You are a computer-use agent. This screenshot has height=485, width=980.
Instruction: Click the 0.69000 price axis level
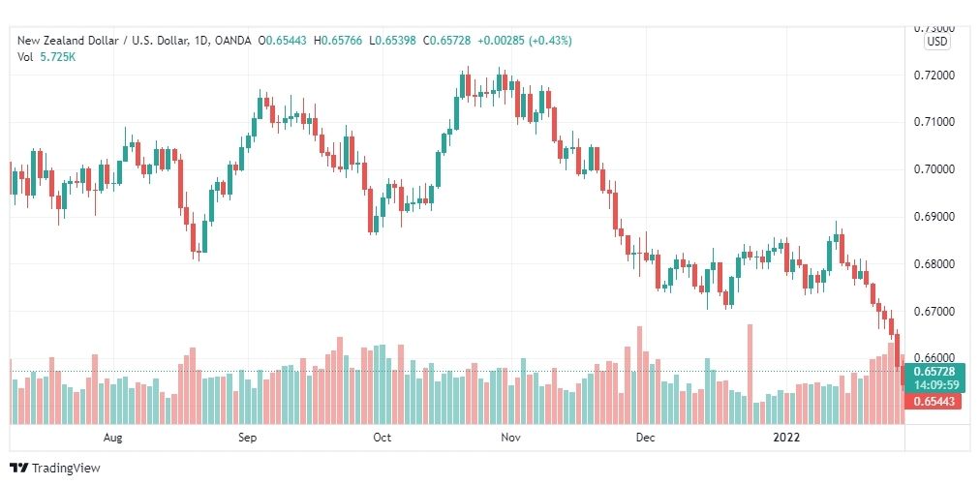click(935, 217)
